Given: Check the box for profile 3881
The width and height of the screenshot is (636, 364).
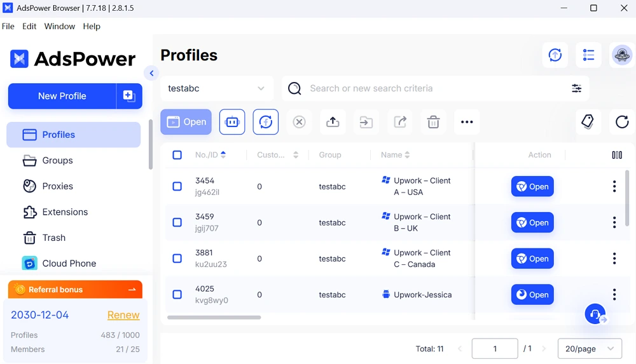Looking at the screenshot, I should click(177, 259).
